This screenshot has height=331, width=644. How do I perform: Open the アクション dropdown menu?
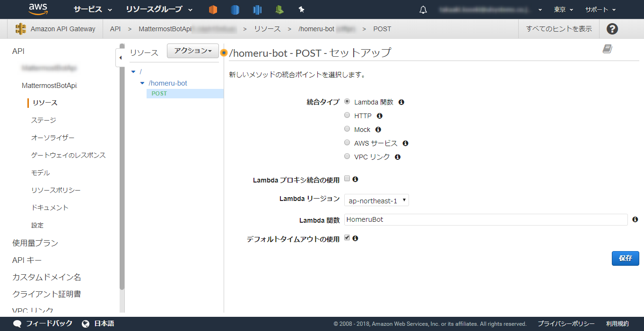[x=192, y=50]
